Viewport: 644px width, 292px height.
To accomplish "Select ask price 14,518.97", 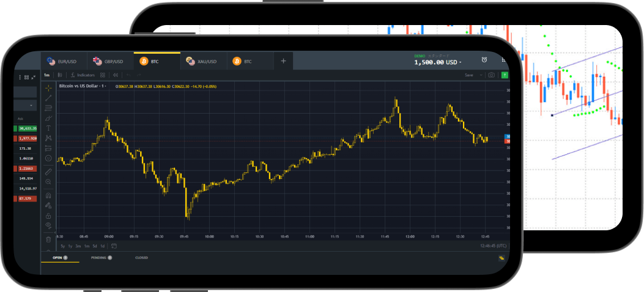I will point(27,189).
